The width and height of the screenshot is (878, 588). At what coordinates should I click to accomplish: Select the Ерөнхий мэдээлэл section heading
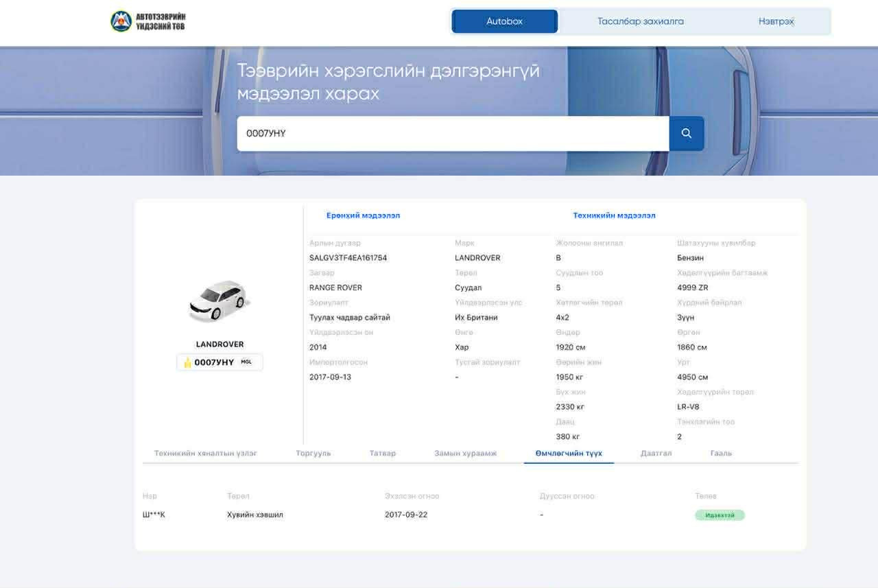pyautogui.click(x=363, y=215)
